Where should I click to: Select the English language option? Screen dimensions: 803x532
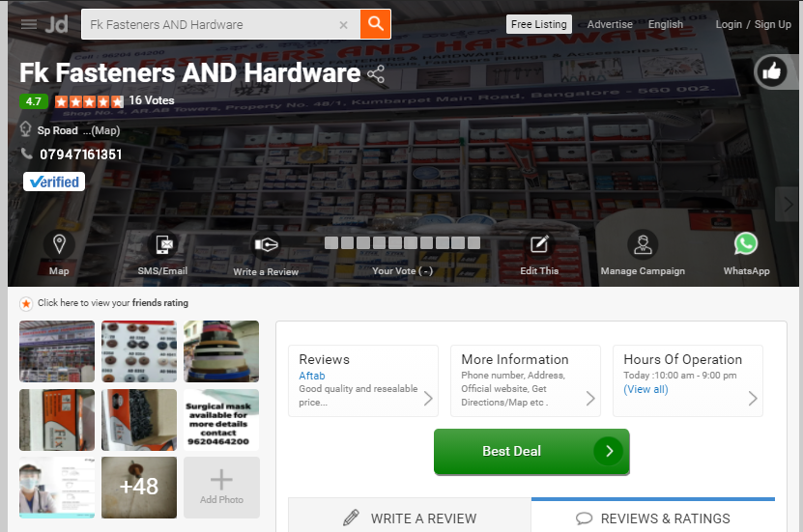pyautogui.click(x=665, y=24)
